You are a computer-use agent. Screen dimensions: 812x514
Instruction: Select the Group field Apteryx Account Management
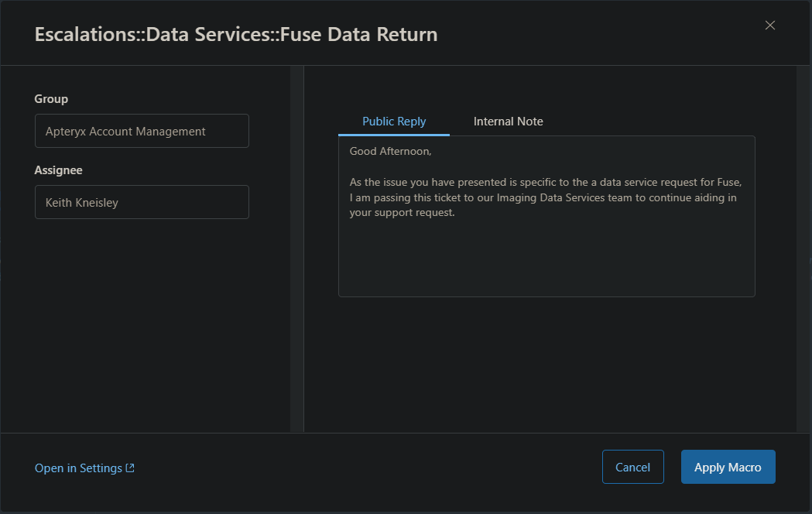tap(142, 131)
